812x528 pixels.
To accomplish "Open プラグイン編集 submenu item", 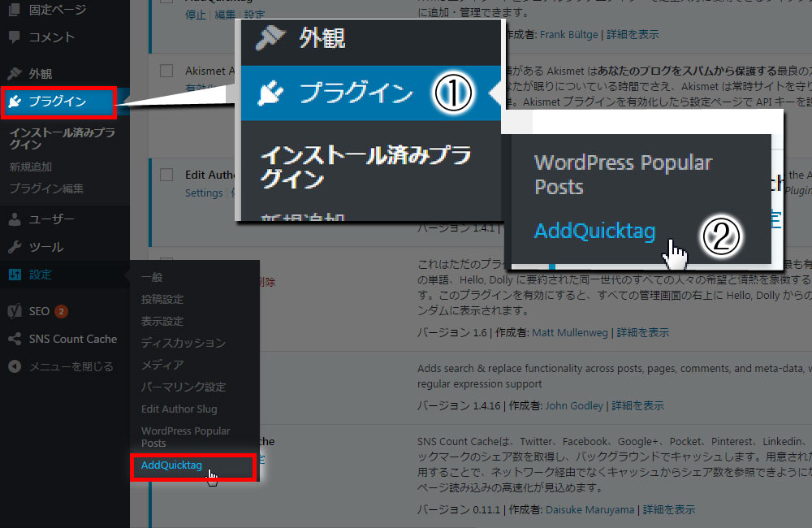I will pyautogui.click(x=46, y=188).
